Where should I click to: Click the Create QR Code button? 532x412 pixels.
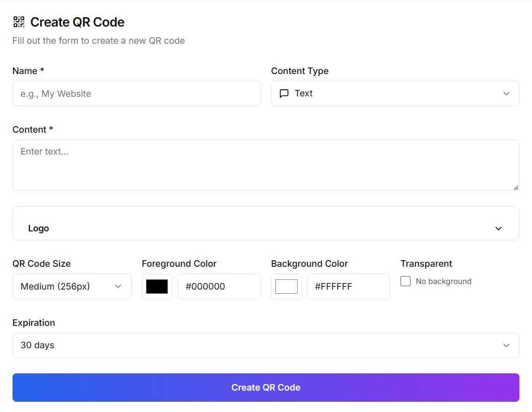(x=266, y=387)
